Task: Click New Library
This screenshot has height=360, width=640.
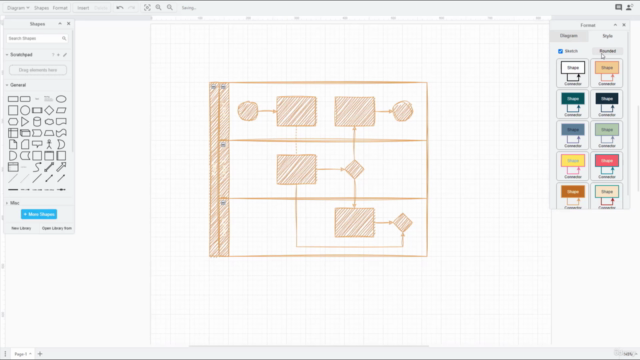Action: 21,228
